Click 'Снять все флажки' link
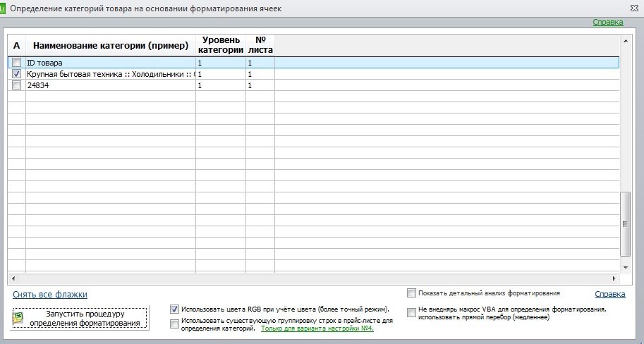This screenshot has height=344, width=644. click(x=49, y=295)
